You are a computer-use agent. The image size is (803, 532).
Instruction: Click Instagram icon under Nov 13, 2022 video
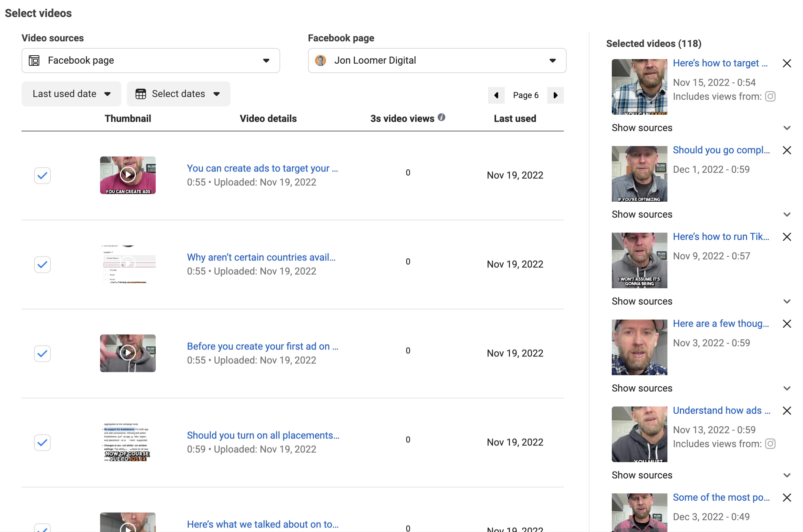(x=770, y=444)
